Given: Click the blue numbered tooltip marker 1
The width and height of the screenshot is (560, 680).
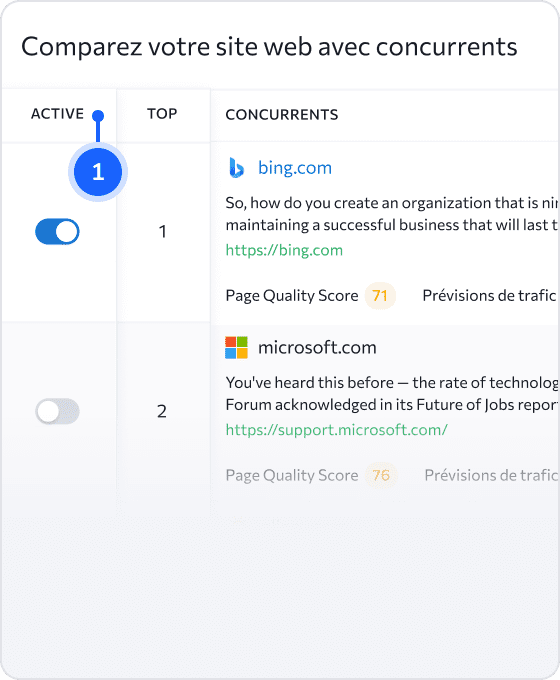Looking at the screenshot, I should point(98,172).
